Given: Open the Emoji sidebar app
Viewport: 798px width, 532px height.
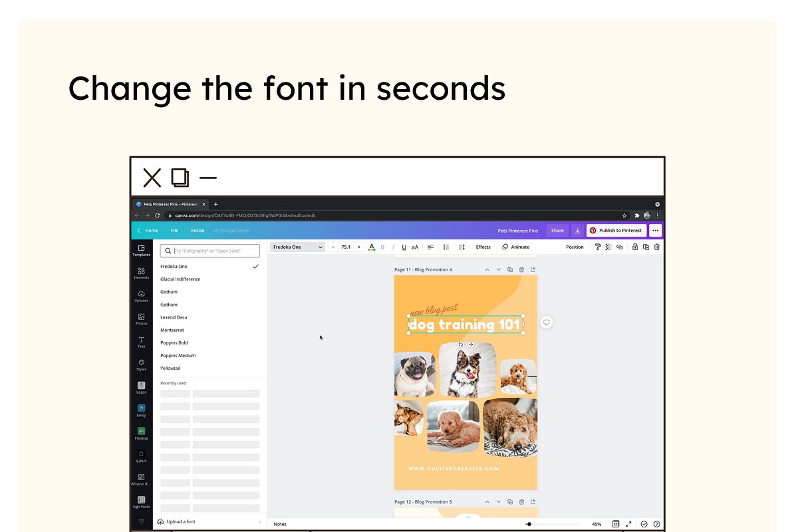Looking at the screenshot, I should coord(141,410).
